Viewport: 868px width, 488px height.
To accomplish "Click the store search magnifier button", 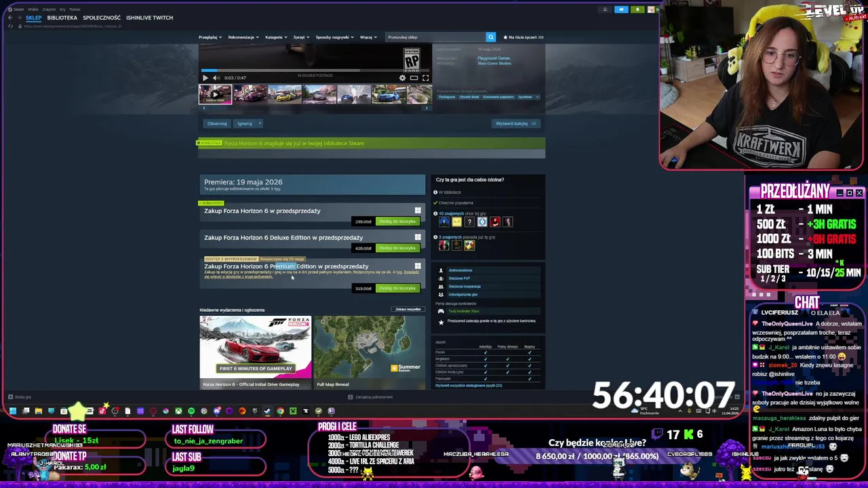I will pyautogui.click(x=491, y=37).
